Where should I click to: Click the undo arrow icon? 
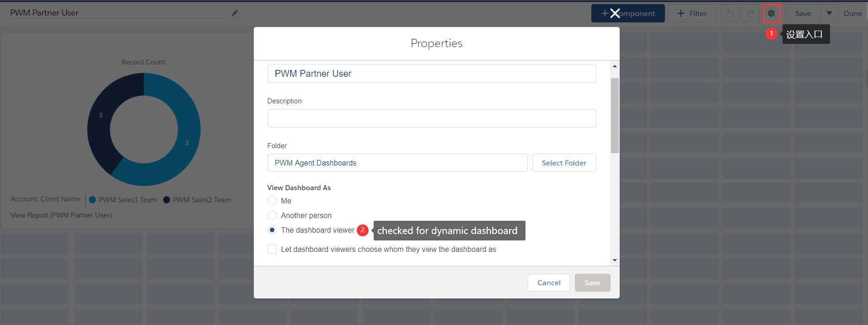coord(729,13)
